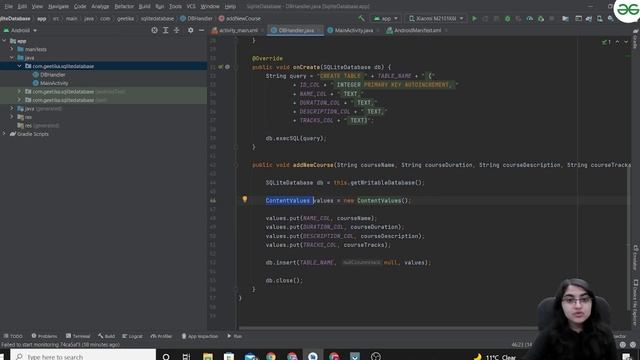Switch to the MainActivity.java tab

coord(353,30)
